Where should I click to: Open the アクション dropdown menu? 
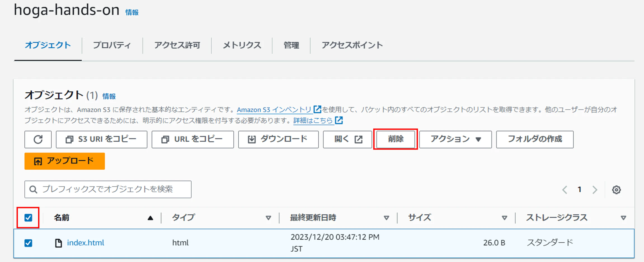click(x=455, y=139)
